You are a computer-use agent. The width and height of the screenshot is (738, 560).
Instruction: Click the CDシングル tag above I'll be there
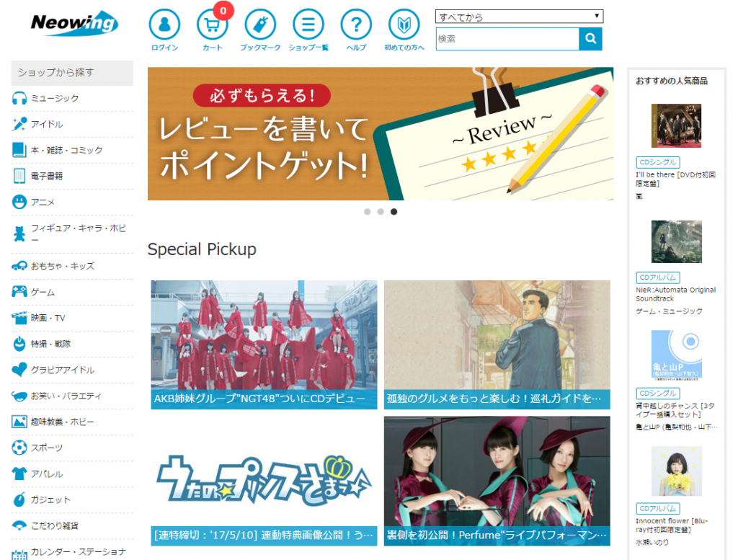[x=658, y=162]
